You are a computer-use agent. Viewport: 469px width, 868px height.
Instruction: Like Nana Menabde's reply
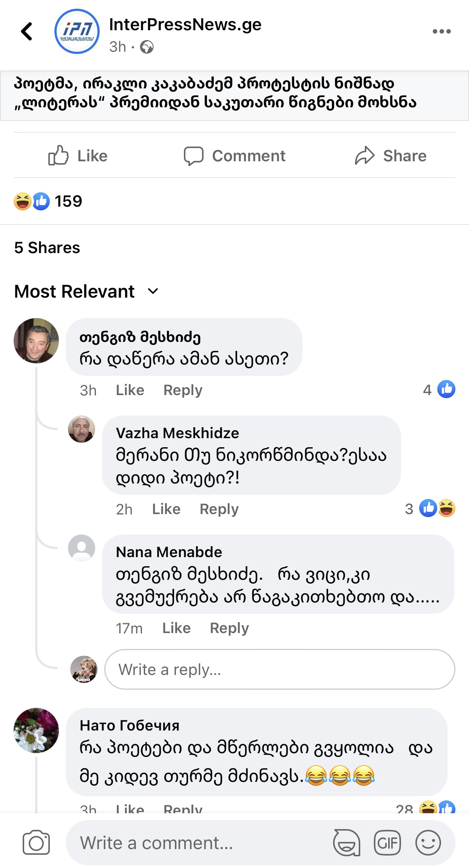(176, 628)
